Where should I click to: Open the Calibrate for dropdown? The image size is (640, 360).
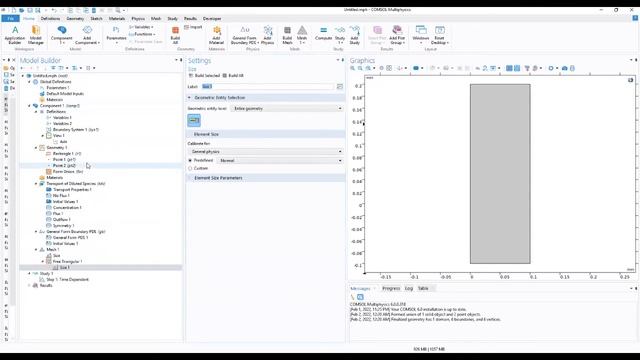265,151
